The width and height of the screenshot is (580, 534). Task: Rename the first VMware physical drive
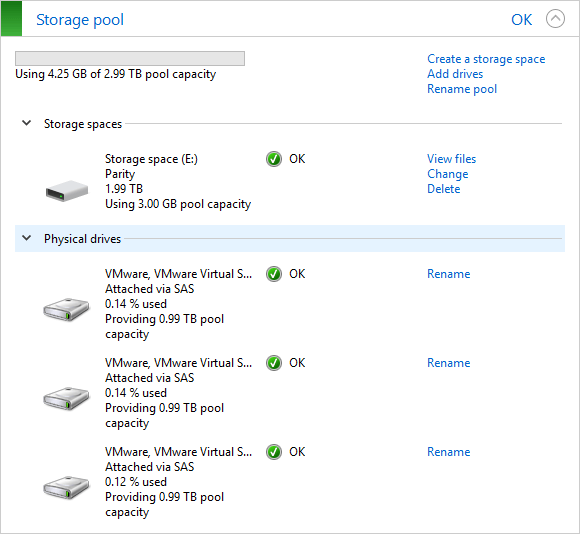click(x=449, y=274)
